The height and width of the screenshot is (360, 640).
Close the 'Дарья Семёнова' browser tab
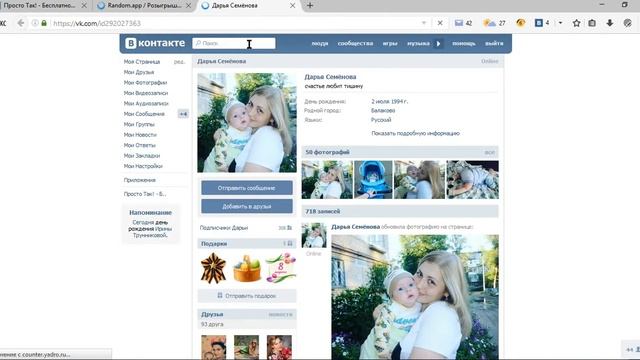293,6
